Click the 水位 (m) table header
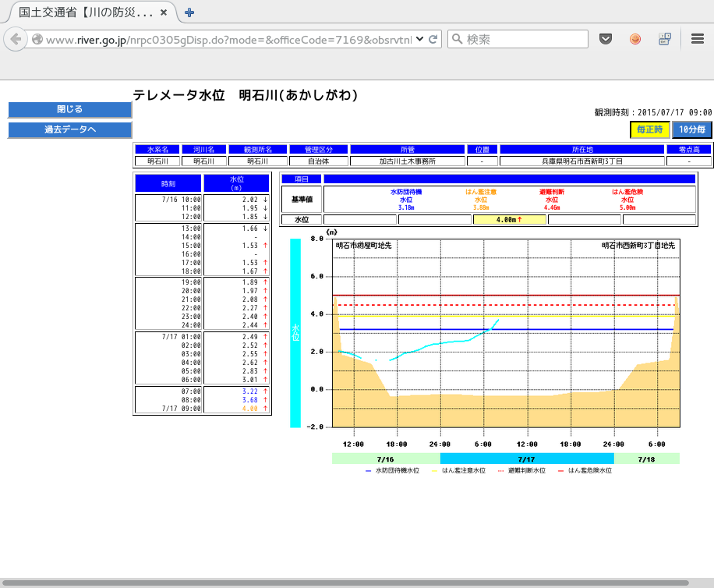The width and height of the screenshot is (714, 588). tap(236, 183)
